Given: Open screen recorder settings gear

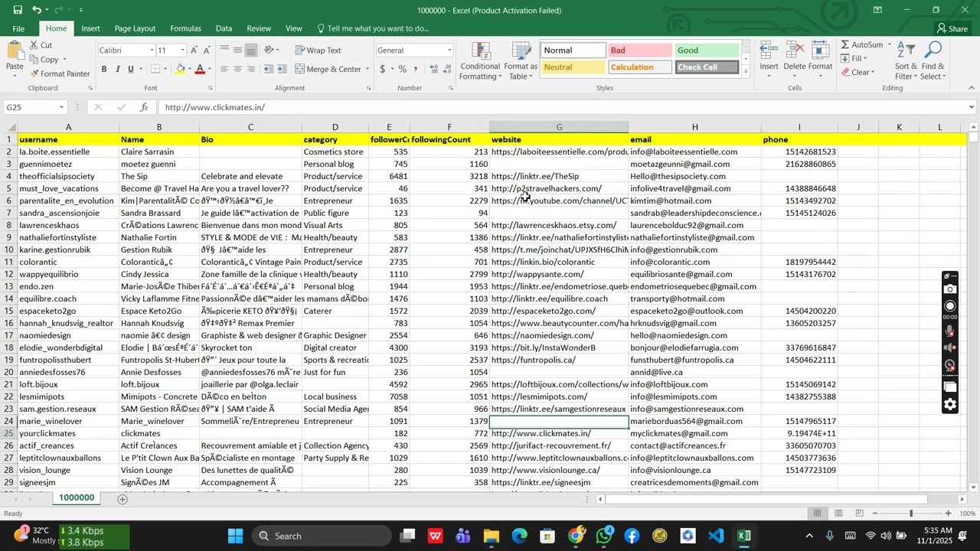Looking at the screenshot, I should [950, 404].
